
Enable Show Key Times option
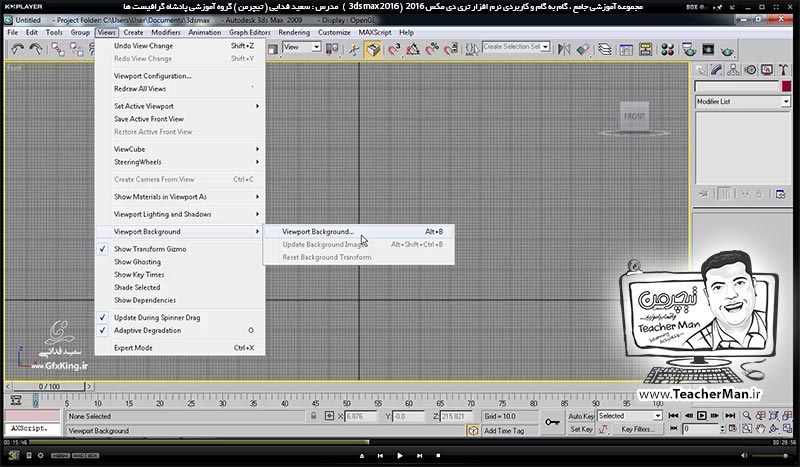coord(181,275)
